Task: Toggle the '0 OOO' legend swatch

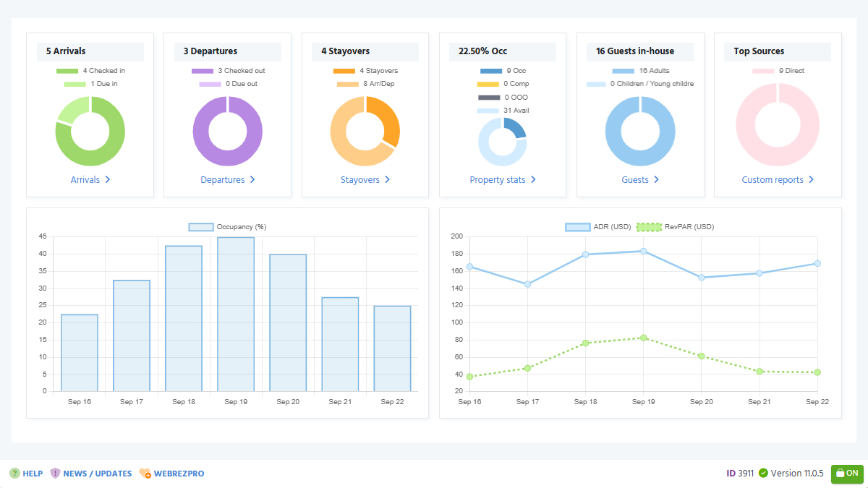Action: click(x=489, y=98)
